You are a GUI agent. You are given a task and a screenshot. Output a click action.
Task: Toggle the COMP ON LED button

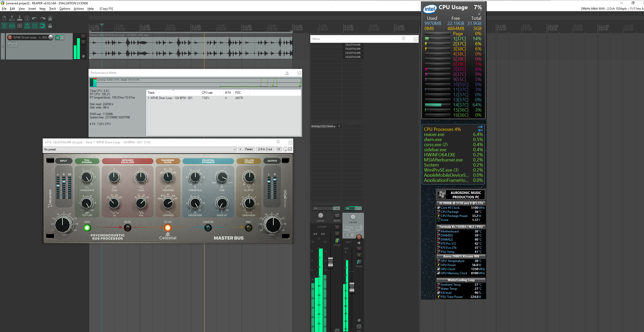pyautogui.click(x=208, y=228)
